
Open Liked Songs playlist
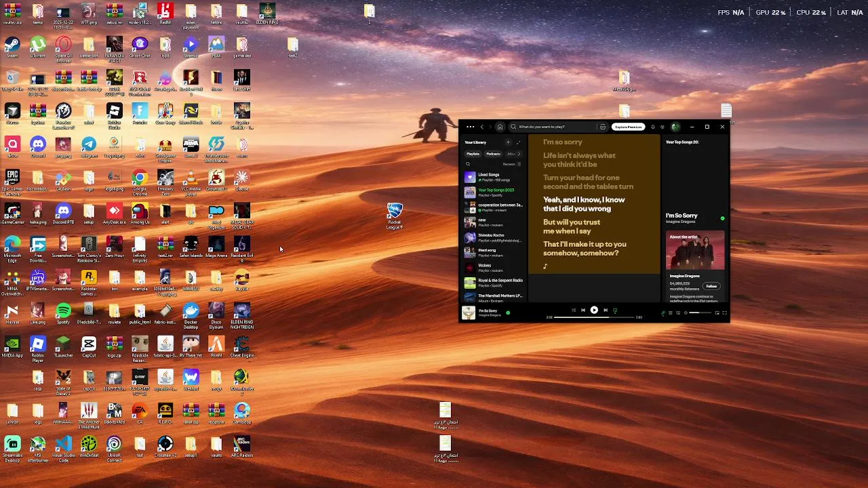point(493,177)
